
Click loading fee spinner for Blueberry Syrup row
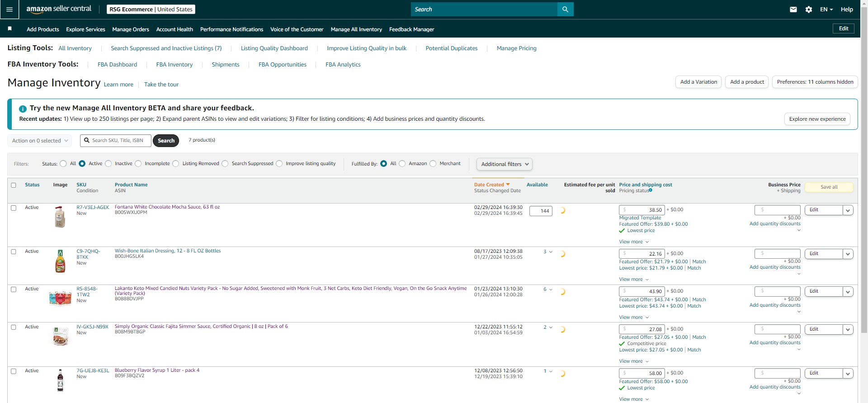pyautogui.click(x=562, y=374)
